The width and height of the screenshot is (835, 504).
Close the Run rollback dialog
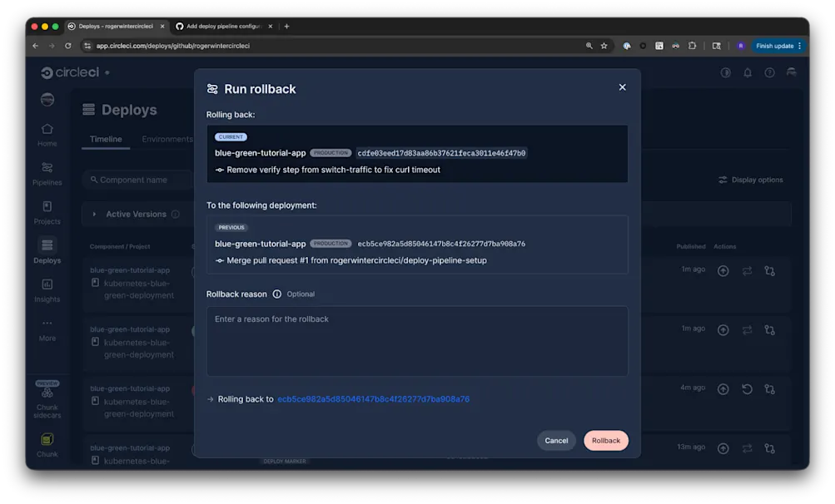pos(622,87)
